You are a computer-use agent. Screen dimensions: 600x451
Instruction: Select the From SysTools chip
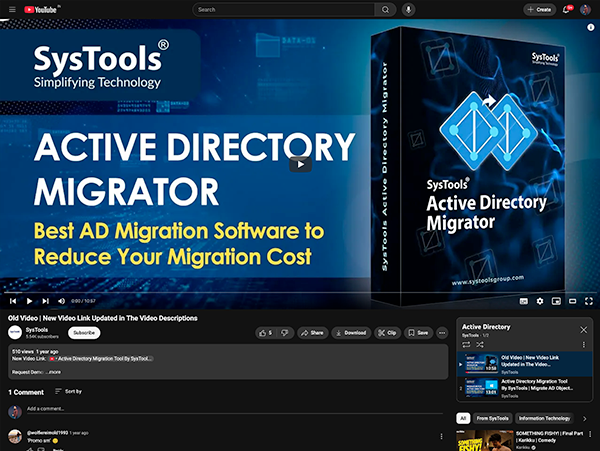click(492, 418)
